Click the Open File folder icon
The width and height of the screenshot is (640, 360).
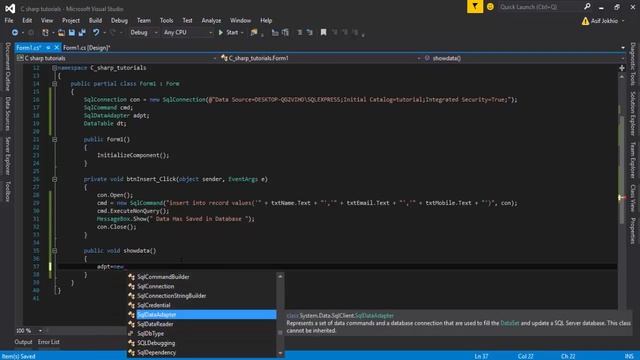tap(61, 32)
